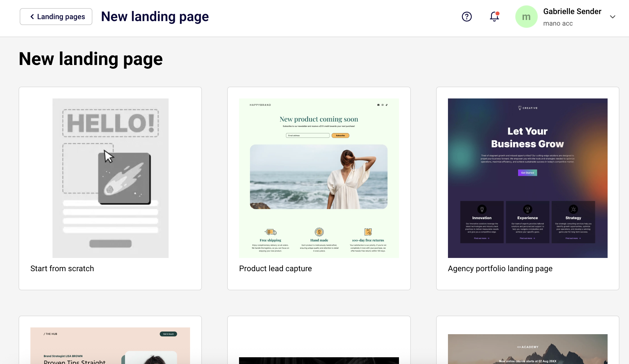
Task: Click 'Agency portfolio landing page' title
Action: pyautogui.click(x=500, y=268)
